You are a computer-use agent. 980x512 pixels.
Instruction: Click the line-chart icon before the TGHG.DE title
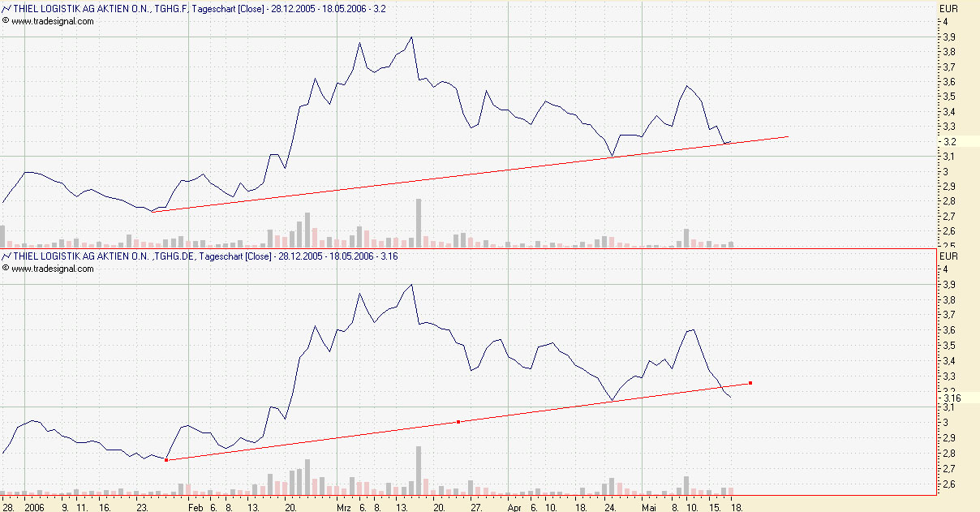tap(6, 256)
